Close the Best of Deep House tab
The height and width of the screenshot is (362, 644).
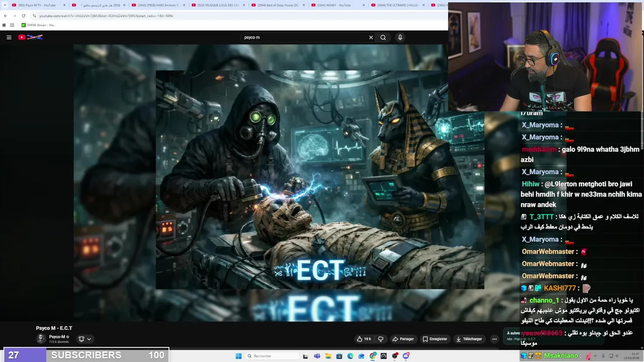click(304, 5)
